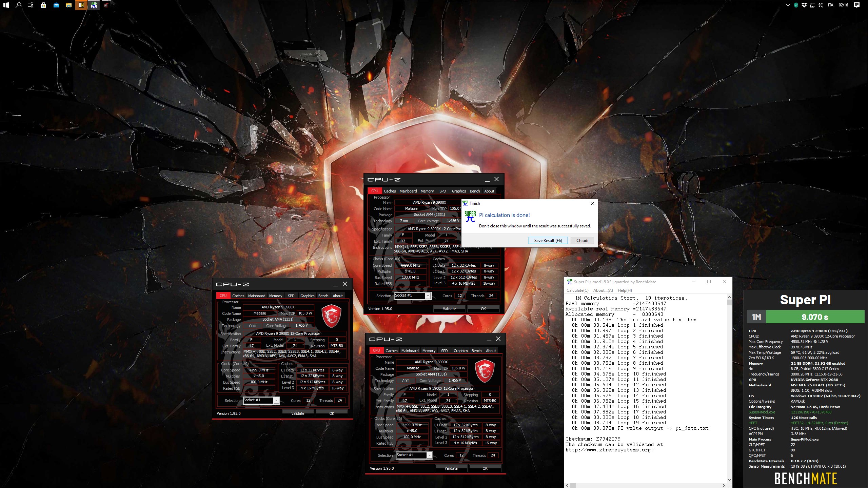Click OK in bottom CPU-Z window
Viewport: 868px width, 488px height.
(485, 468)
